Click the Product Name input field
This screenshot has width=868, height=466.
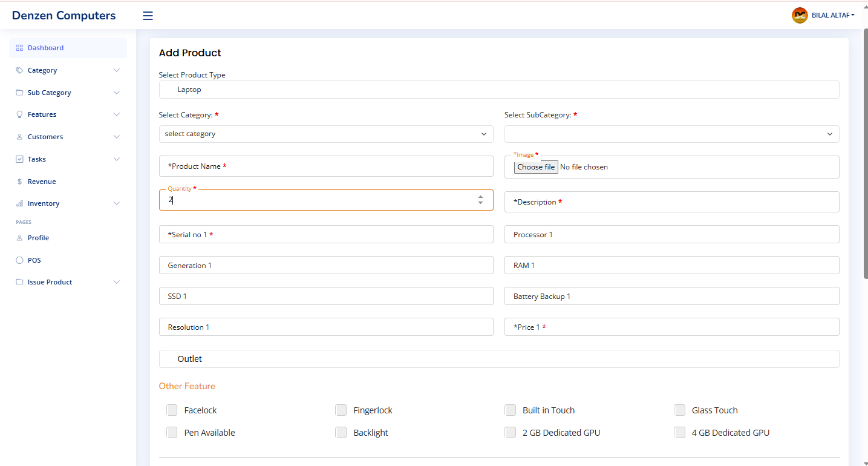pyautogui.click(x=326, y=166)
